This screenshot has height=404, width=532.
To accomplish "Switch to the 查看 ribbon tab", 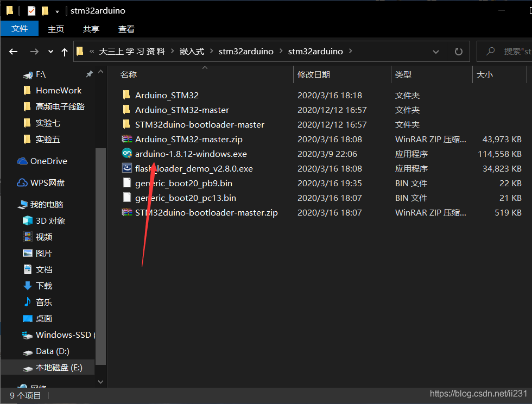I will [x=126, y=29].
